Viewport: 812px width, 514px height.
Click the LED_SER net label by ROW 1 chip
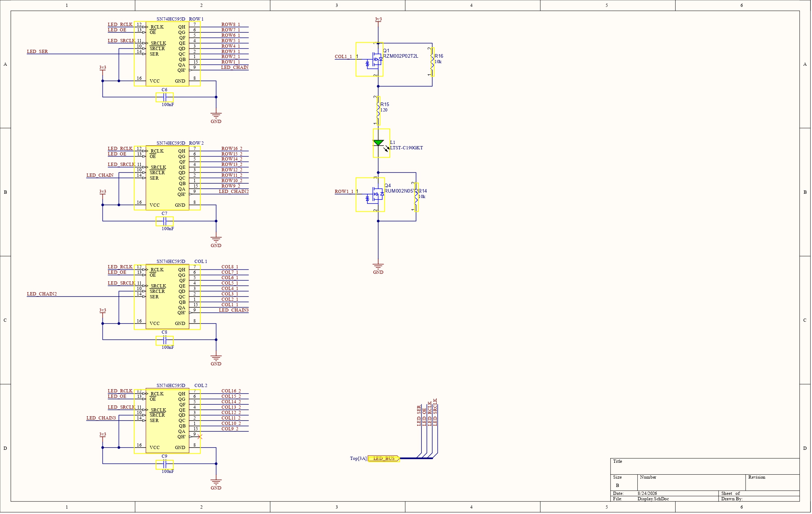(37, 52)
